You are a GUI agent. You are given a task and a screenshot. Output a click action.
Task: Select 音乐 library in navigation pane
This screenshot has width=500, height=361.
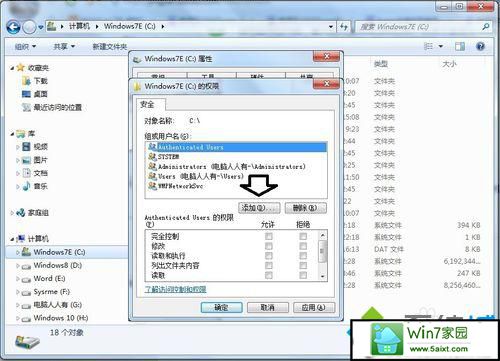[x=41, y=186]
